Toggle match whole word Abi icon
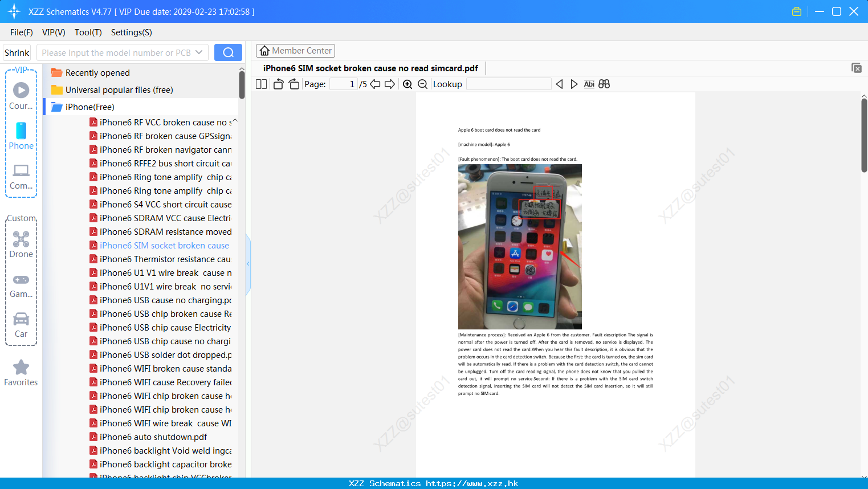The height and width of the screenshot is (489, 868). coord(589,84)
